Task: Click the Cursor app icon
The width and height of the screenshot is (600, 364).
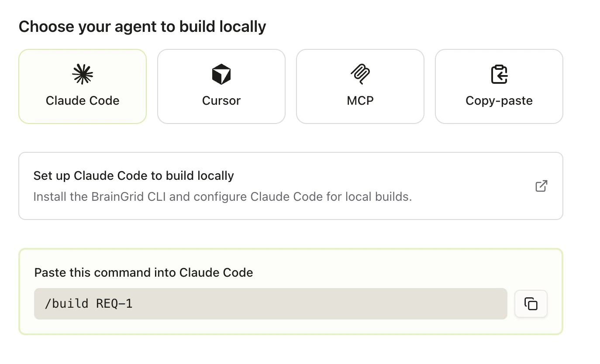Action: point(221,74)
